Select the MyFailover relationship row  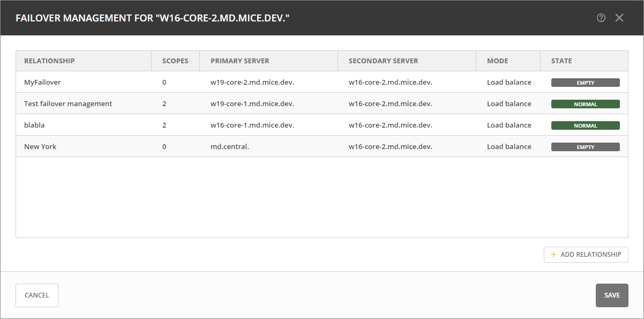point(42,83)
